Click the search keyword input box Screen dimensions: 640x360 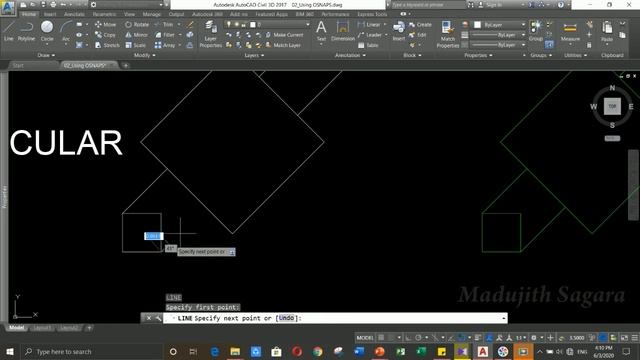coord(428,5)
